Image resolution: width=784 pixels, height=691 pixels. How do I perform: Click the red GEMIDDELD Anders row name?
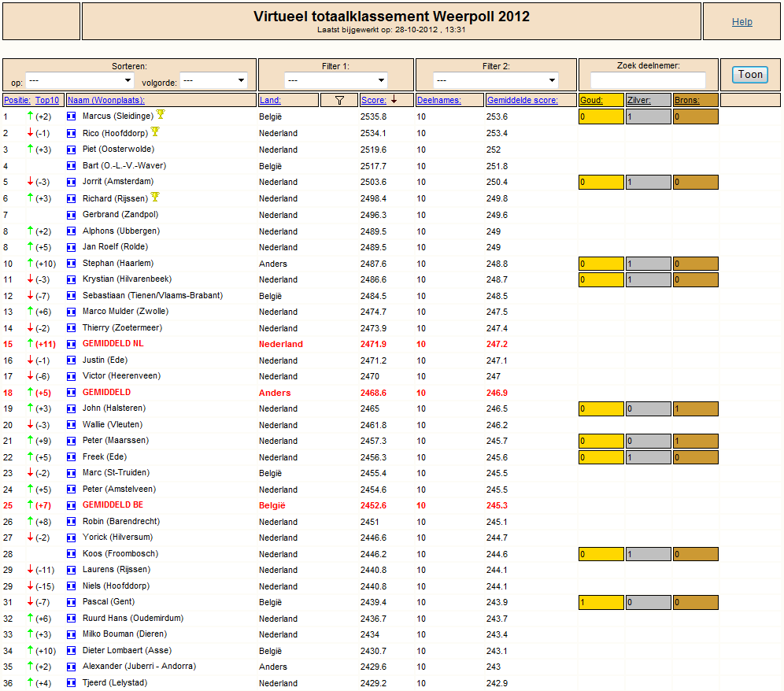[x=106, y=392]
